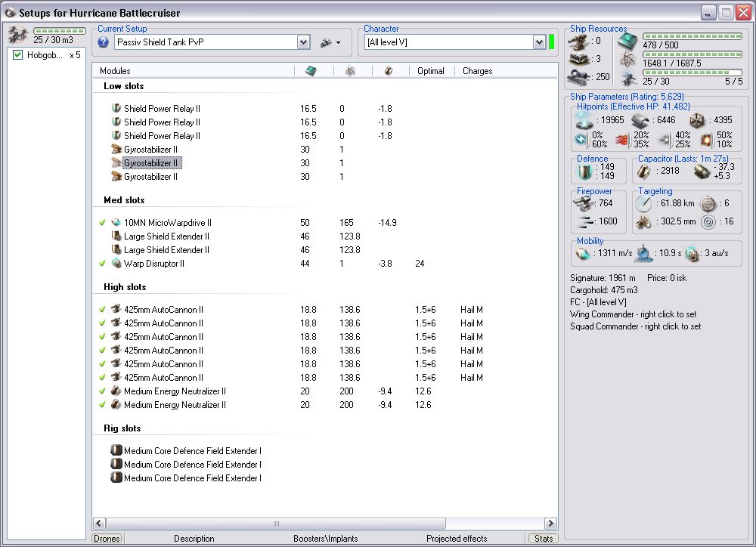Click the turret hardpoints icon in Ship Resources
This screenshot has height=547, width=756.
pyautogui.click(x=580, y=42)
